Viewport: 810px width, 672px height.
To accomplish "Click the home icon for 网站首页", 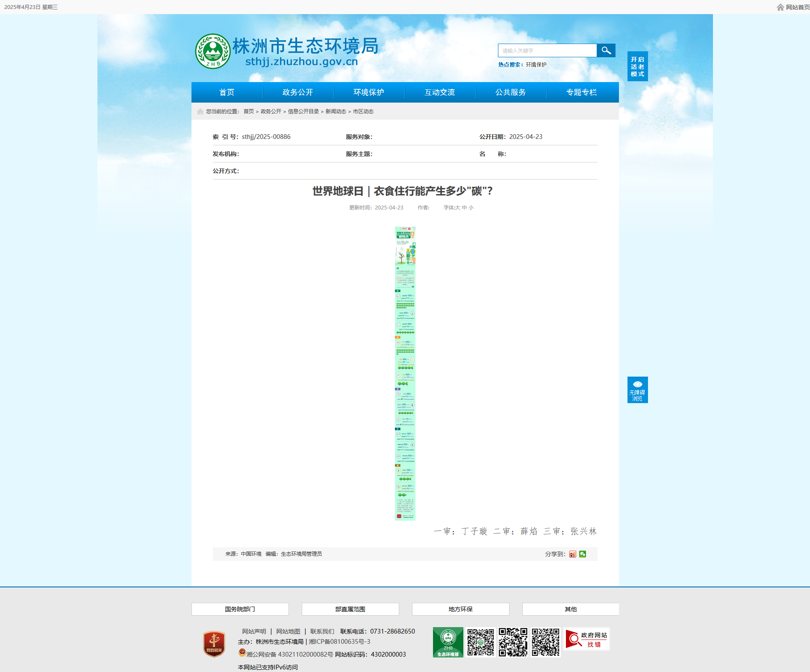I will (780, 7).
